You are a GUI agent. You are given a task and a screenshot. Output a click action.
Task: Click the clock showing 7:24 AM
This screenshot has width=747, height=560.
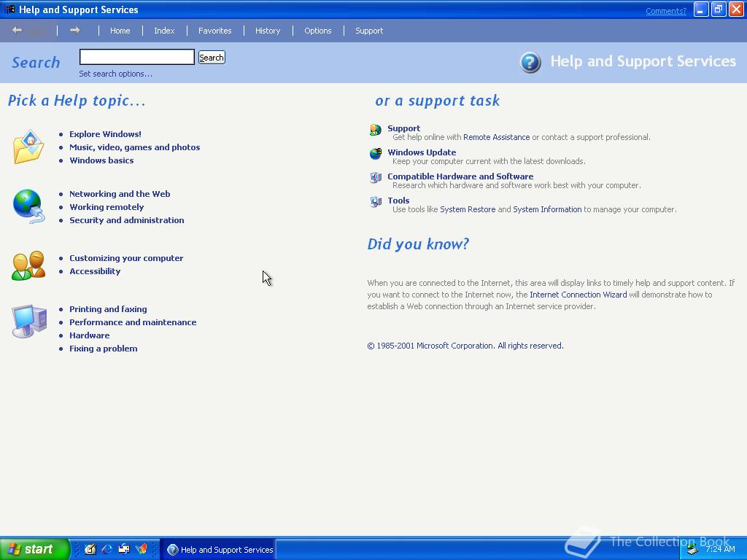click(x=720, y=549)
